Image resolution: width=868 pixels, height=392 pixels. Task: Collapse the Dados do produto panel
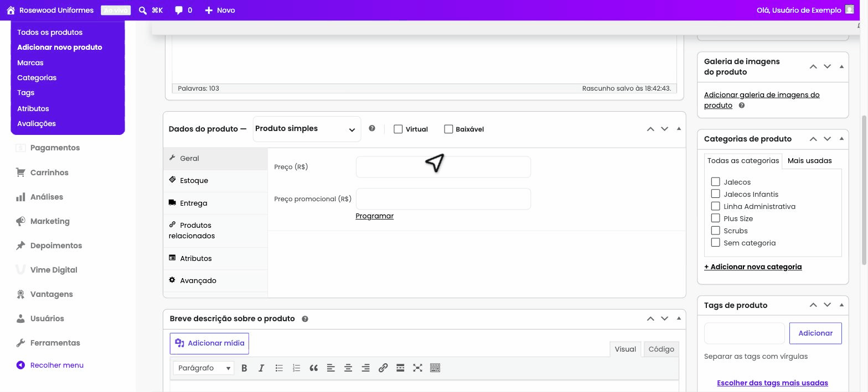pyautogui.click(x=679, y=128)
